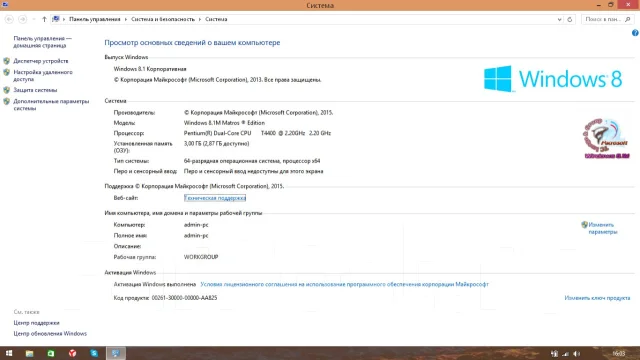Open help via blue question mark icon
Viewport: 640px width, 360px height.
click(635, 33)
